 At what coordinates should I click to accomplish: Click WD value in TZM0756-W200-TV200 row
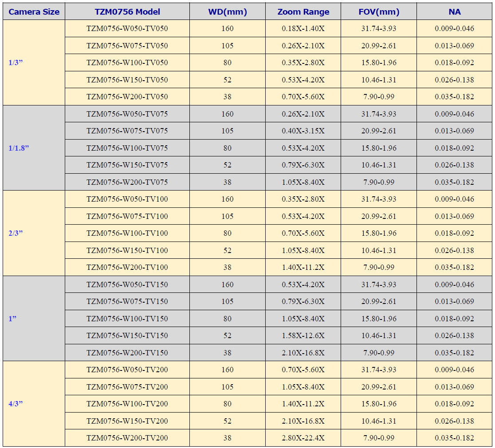click(x=227, y=438)
